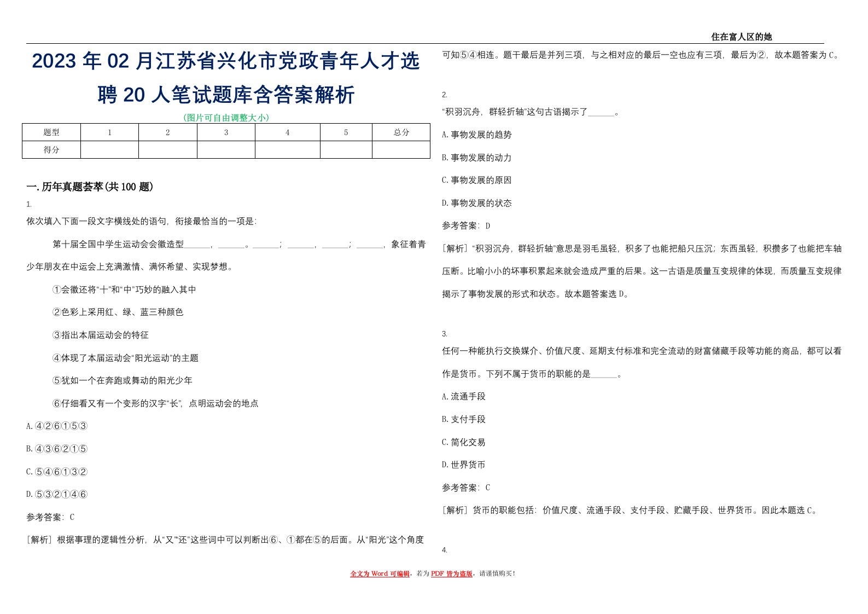Click footer link 'PDF皆为盗版'
868x614 pixels.
coord(452,574)
